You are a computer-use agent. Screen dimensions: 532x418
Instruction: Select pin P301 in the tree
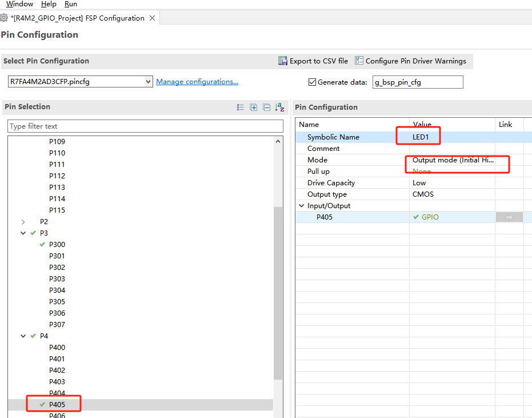coord(57,256)
